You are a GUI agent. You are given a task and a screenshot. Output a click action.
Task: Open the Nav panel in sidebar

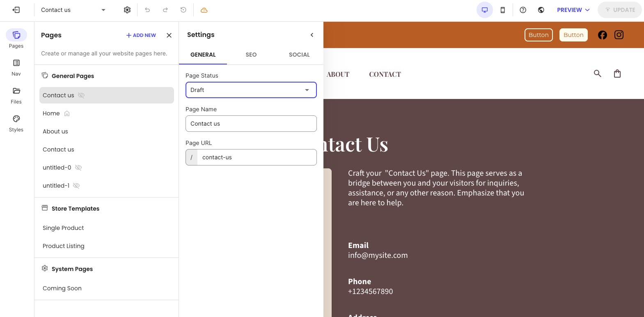[x=16, y=67]
